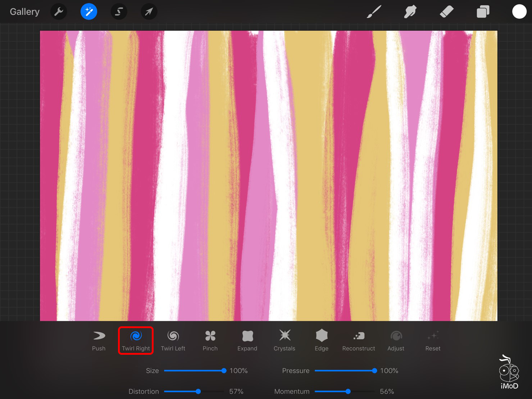Select the Smudge tool
Screen dimensions: 532x399
tap(410, 12)
